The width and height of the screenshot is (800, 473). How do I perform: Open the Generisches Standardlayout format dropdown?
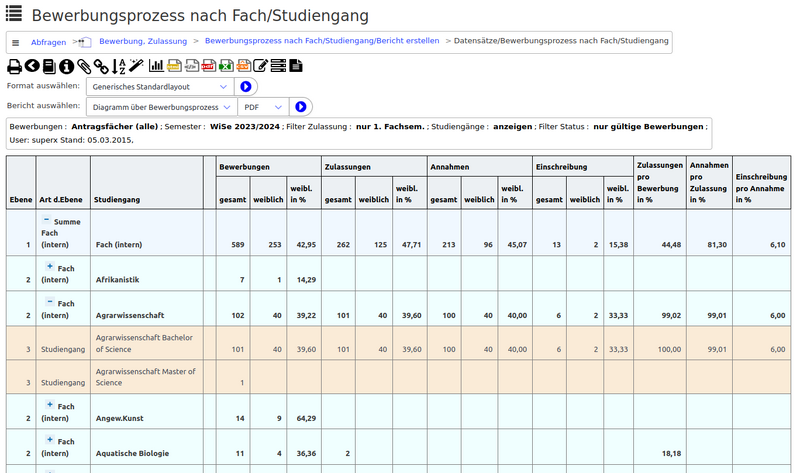[160, 87]
